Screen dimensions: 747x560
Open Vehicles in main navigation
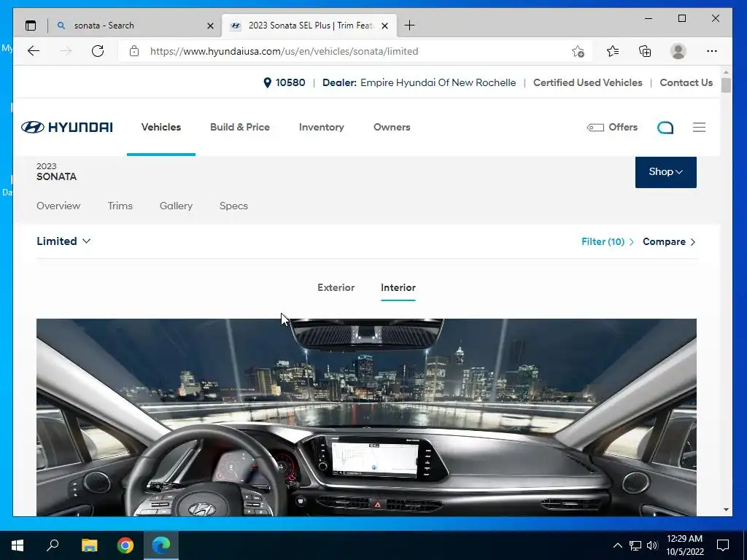pos(161,127)
